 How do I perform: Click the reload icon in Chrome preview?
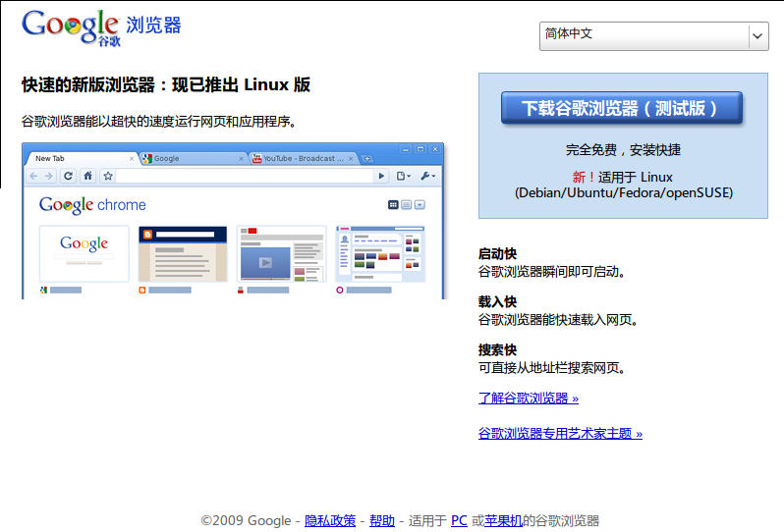click(x=68, y=176)
